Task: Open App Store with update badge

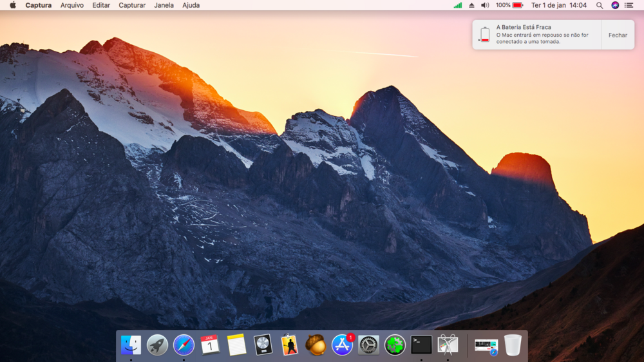Action: click(342, 345)
